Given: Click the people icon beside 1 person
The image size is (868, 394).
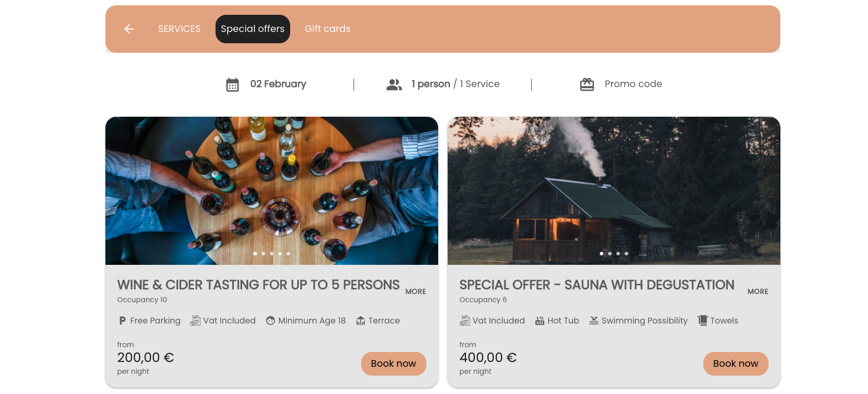Looking at the screenshot, I should point(394,85).
